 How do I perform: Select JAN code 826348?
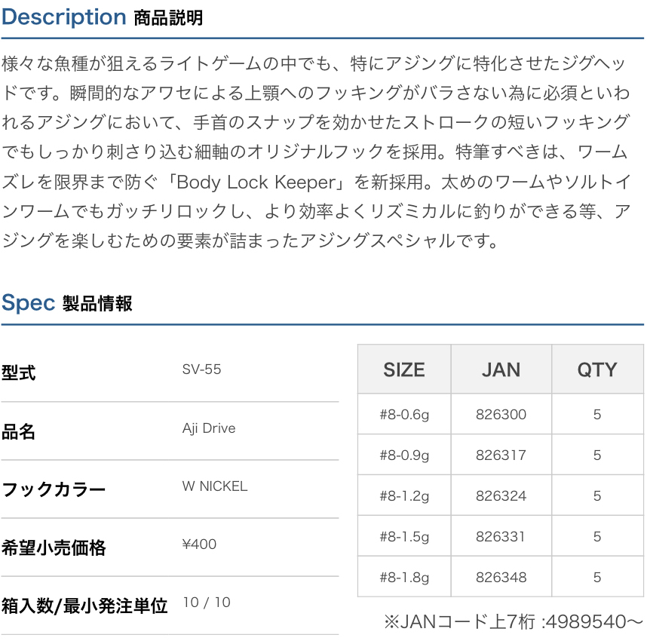501,577
